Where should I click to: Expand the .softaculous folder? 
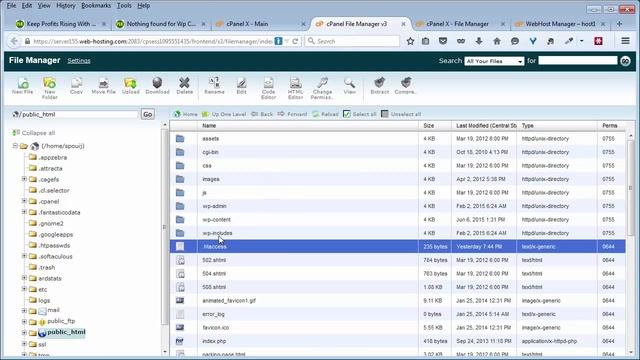tap(24, 256)
